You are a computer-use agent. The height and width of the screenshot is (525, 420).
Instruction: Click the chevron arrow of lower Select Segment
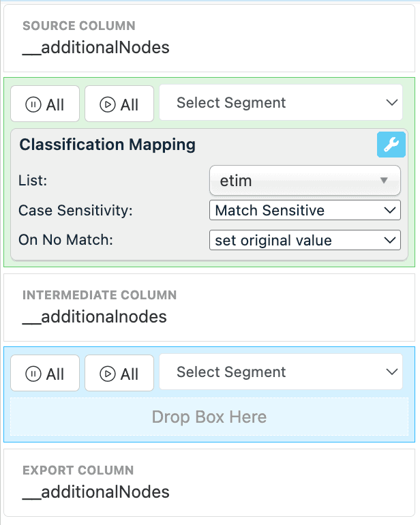point(391,372)
